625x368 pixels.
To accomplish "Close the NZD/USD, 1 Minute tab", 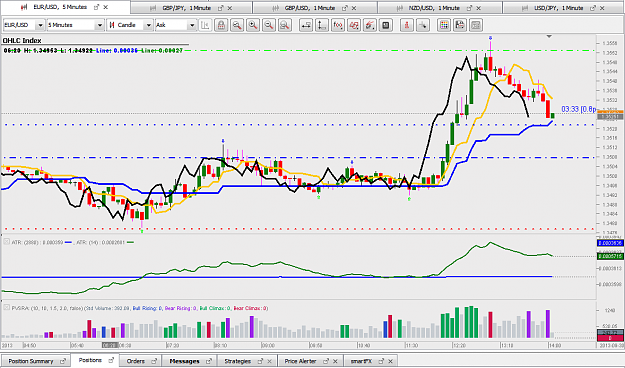I will [479, 8].
